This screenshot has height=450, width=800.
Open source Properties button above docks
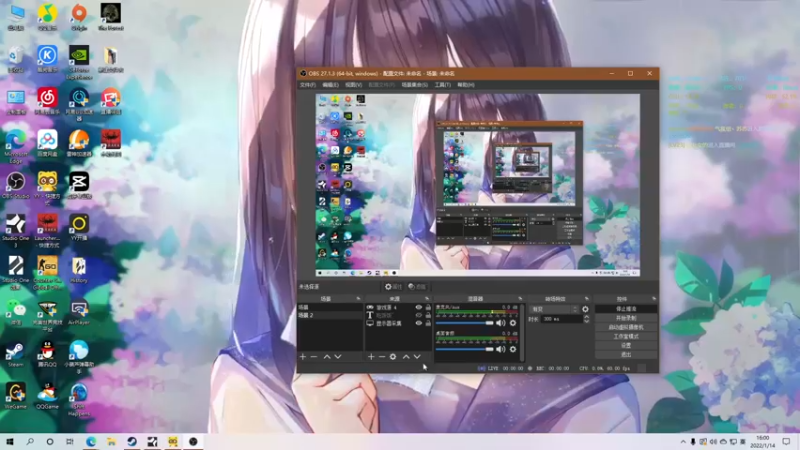pos(393,287)
